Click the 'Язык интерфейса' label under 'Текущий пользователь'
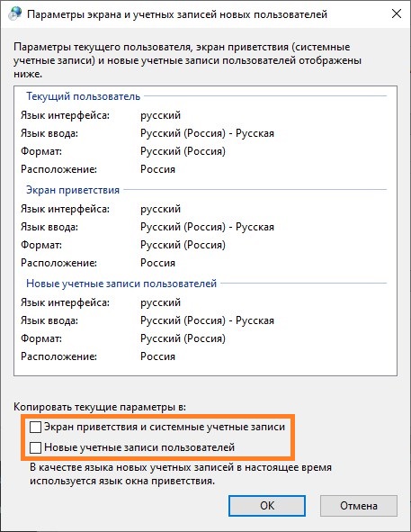Image resolution: width=411 pixels, height=532 pixels. (65, 115)
